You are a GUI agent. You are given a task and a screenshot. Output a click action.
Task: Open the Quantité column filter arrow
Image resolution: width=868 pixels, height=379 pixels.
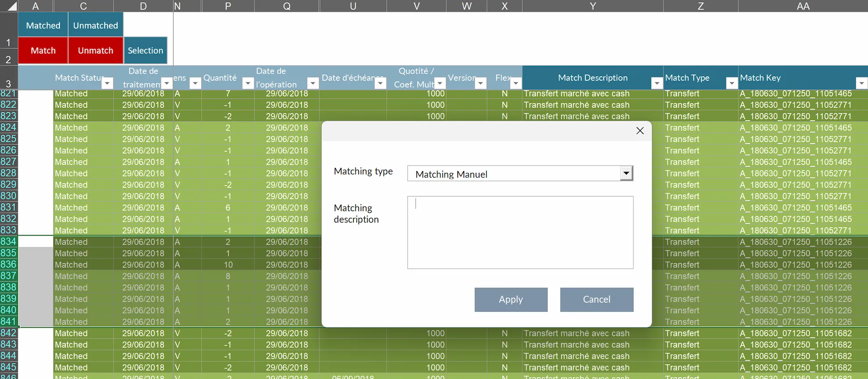(x=248, y=83)
